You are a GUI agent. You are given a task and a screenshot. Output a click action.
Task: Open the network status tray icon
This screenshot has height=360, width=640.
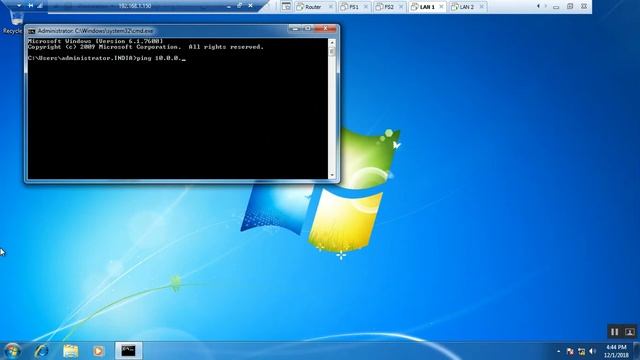(582, 351)
